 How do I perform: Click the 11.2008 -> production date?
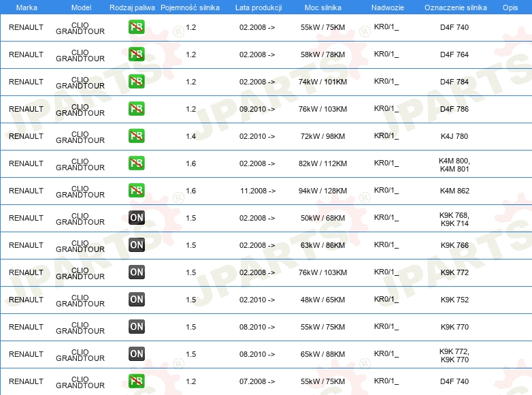[x=258, y=191]
